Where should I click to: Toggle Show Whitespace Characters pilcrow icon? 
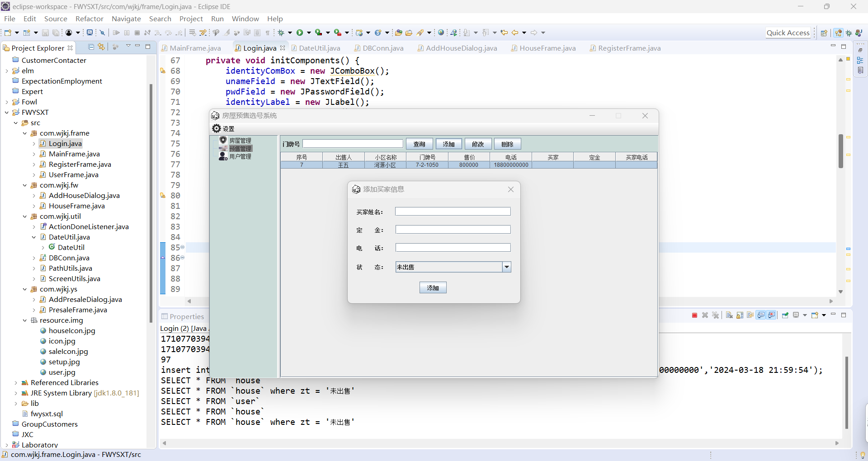(x=268, y=33)
